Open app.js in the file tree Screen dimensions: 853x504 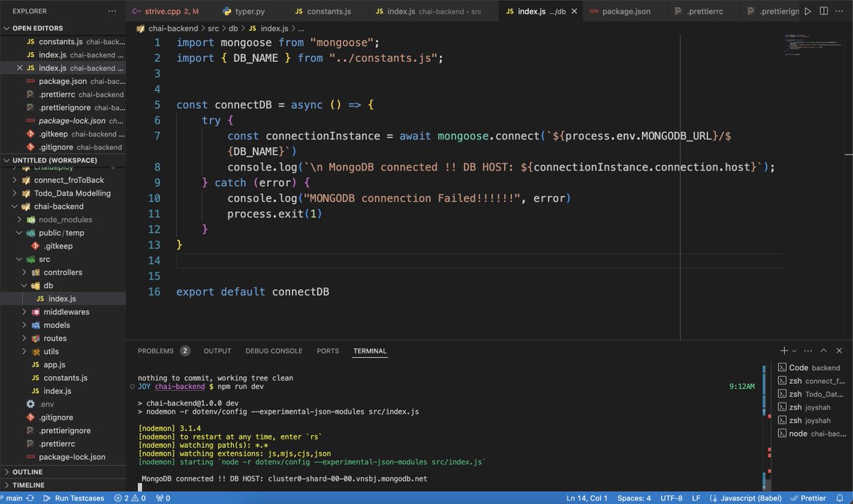63,365
